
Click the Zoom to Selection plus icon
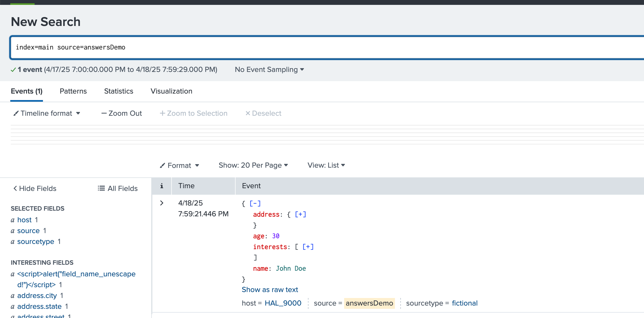pos(162,113)
